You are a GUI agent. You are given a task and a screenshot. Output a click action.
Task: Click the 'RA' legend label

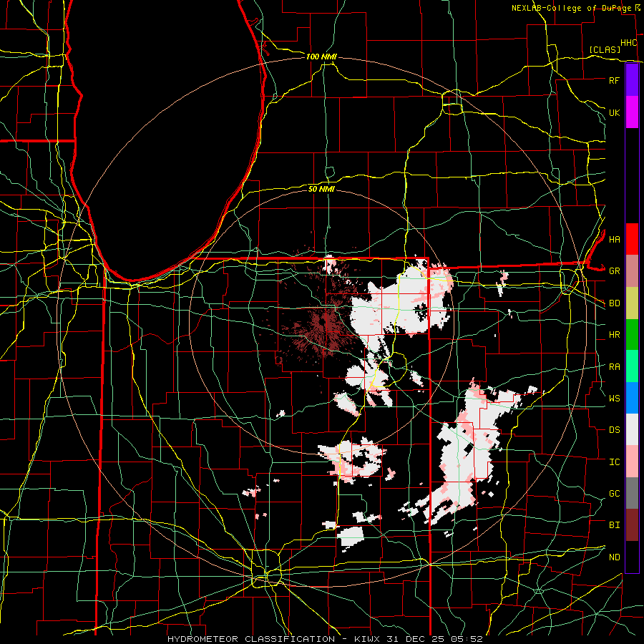[x=614, y=367]
